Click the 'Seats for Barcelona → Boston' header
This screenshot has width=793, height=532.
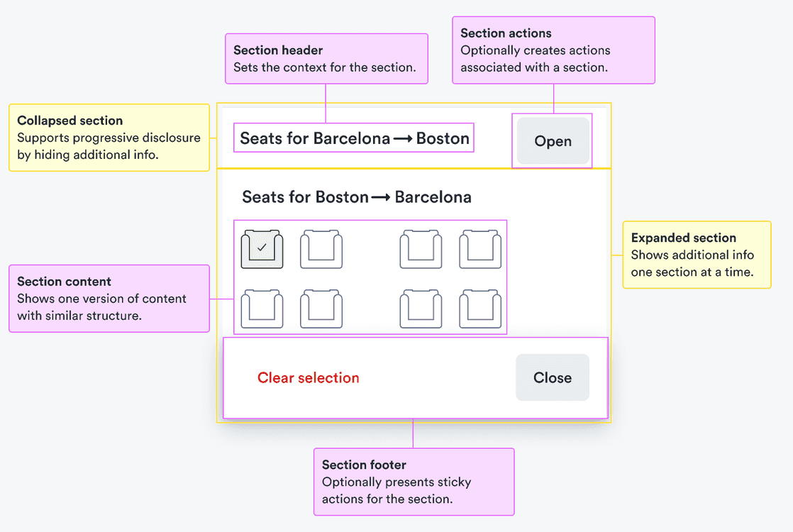click(354, 138)
